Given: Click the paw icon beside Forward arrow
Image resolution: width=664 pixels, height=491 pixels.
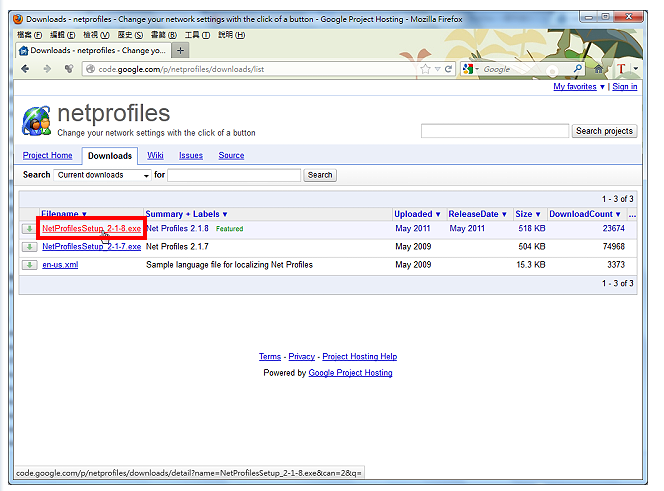Looking at the screenshot, I should (69, 69).
